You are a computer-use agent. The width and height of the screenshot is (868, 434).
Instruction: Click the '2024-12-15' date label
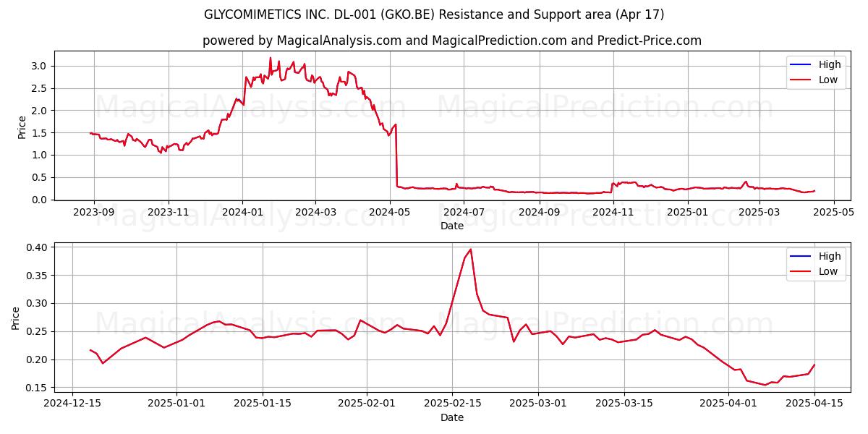72,404
